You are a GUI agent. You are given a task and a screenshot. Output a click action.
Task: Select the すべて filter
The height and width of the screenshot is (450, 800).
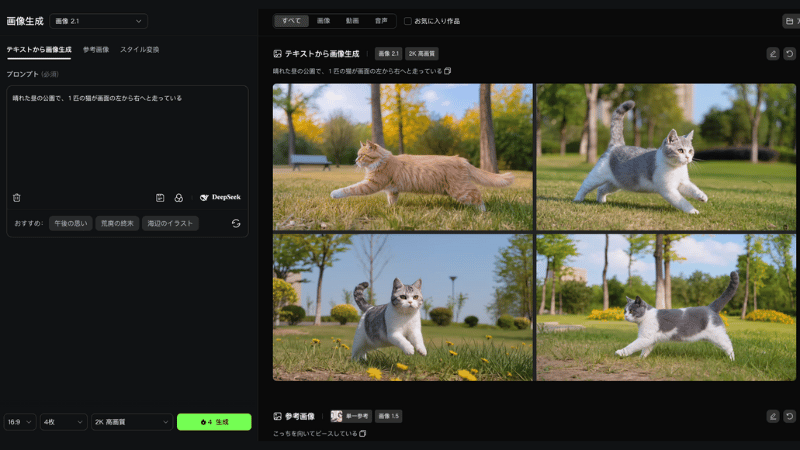pos(290,21)
